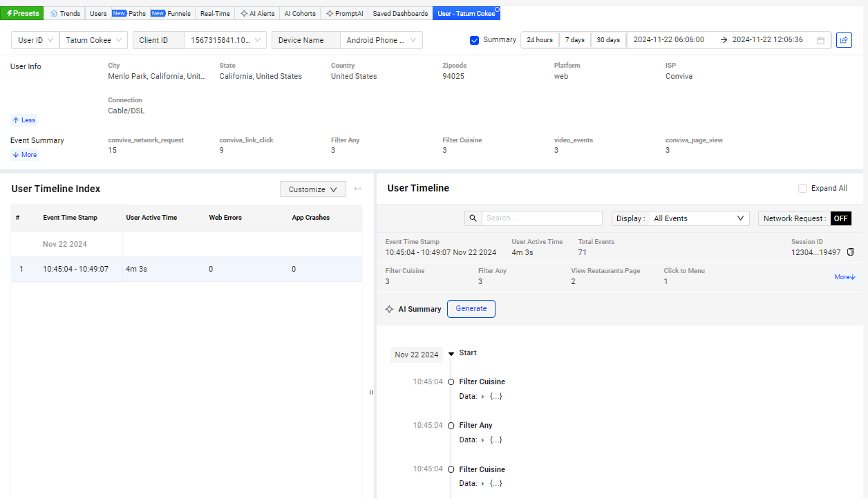Screen dimensions: 868x499
Task: Click the timeline search input field
Action: (x=542, y=218)
